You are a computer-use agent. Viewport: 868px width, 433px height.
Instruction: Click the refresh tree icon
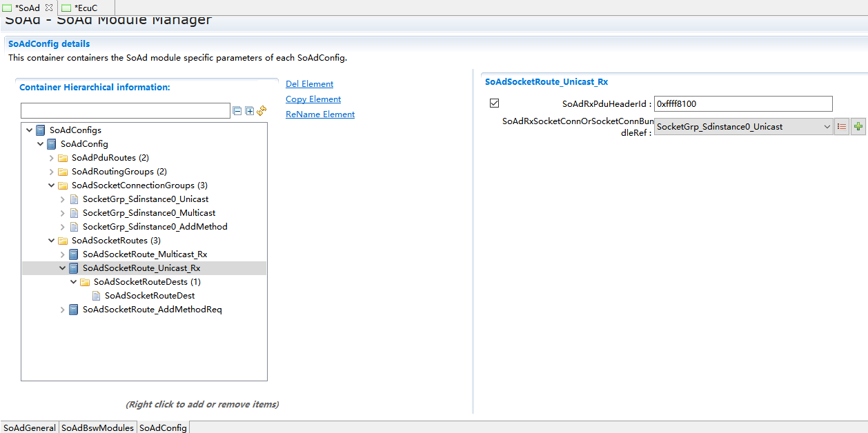click(x=262, y=111)
